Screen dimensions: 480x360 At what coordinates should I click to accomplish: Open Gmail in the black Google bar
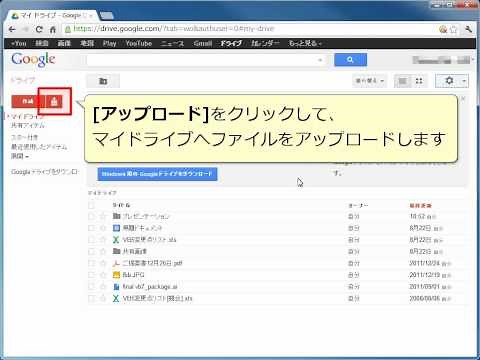[x=203, y=43]
